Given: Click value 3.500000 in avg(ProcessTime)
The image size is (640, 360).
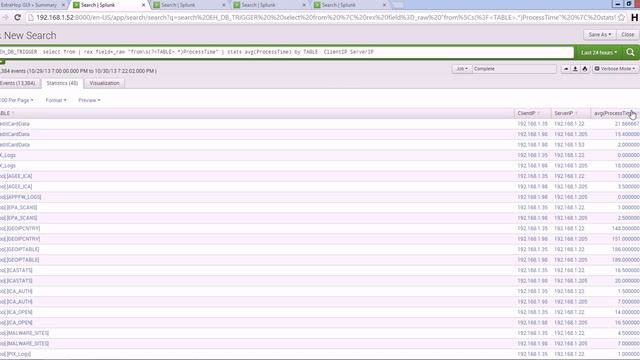Looking at the screenshot, I should tap(629, 187).
